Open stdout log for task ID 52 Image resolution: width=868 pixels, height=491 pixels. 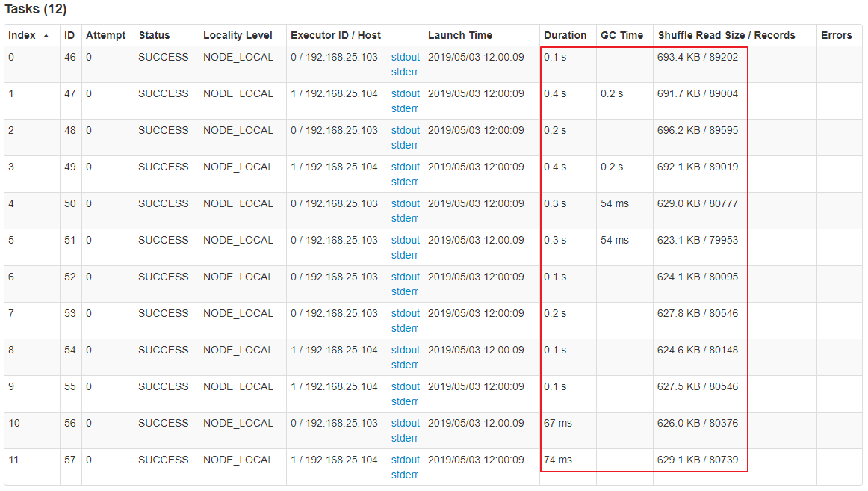click(x=405, y=277)
